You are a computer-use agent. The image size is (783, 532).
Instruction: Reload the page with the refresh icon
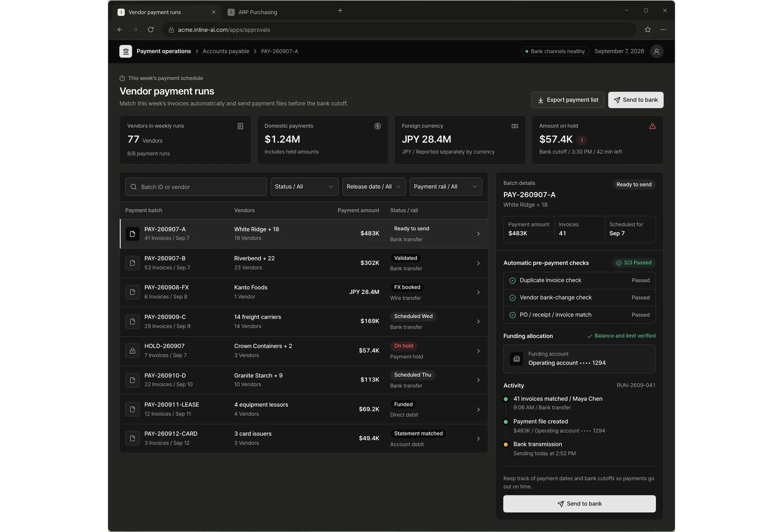(x=151, y=30)
